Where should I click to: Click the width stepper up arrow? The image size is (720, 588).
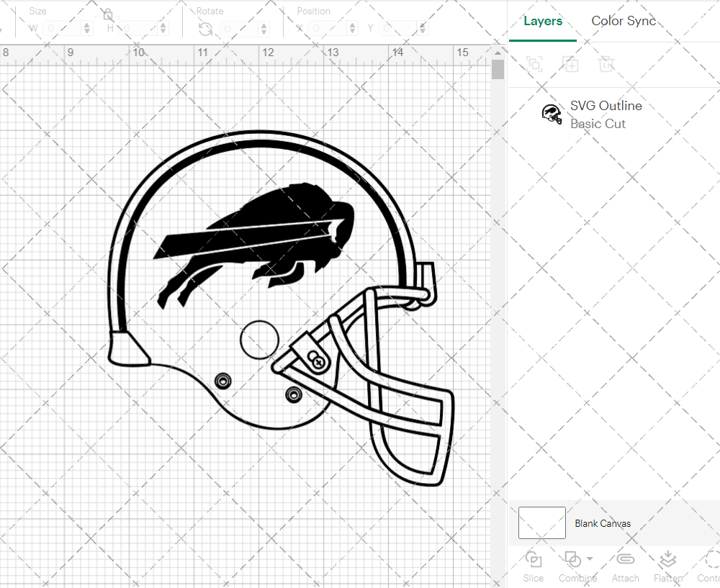tap(87, 24)
